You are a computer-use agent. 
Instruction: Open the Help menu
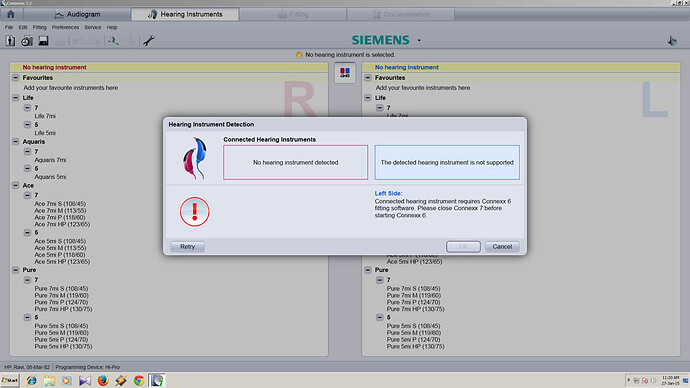coord(112,27)
